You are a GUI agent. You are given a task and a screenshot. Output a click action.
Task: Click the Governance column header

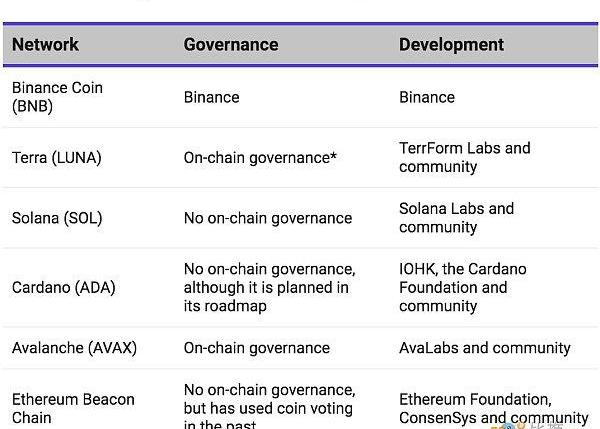[231, 45]
